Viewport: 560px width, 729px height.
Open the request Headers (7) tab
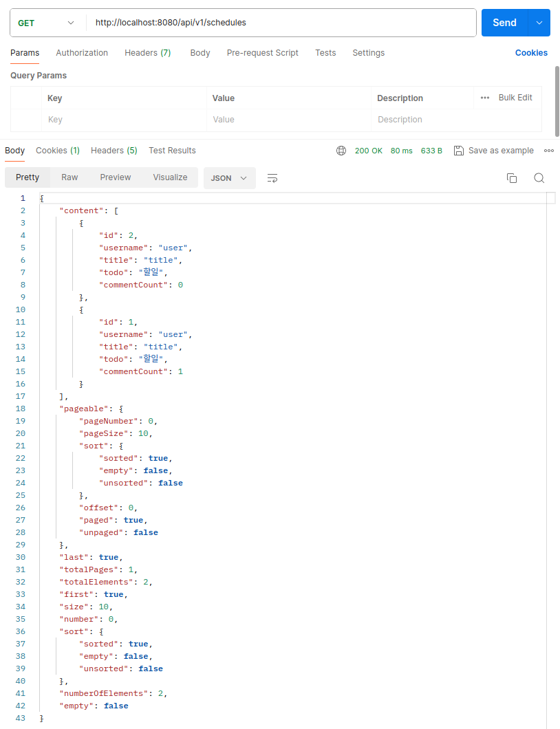tap(147, 53)
